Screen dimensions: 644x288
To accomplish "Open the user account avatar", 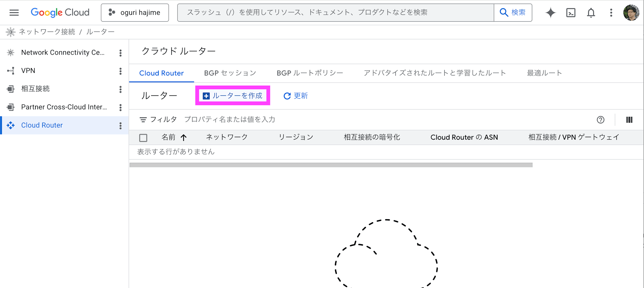I will pyautogui.click(x=631, y=13).
